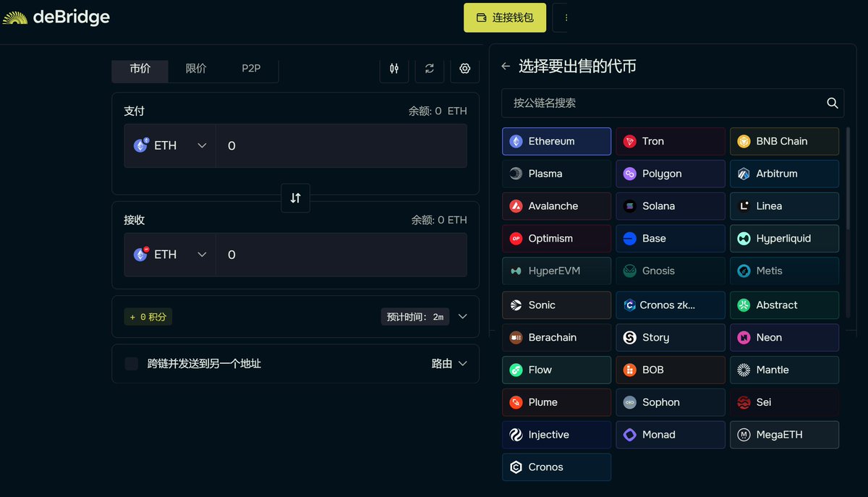The width and height of the screenshot is (868, 497).
Task: Select the Ethereum chain
Action: [556, 141]
